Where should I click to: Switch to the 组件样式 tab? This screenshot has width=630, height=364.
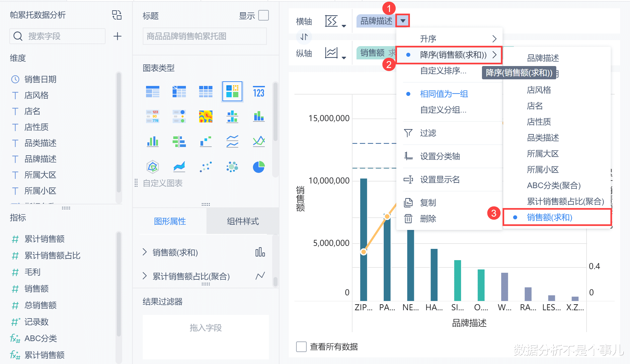242,221
